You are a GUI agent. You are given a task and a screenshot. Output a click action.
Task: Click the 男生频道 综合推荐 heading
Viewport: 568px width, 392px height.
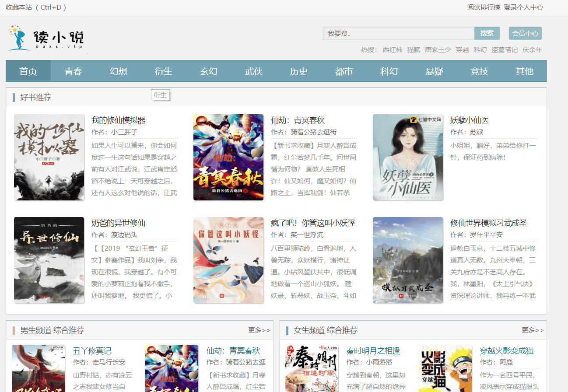tap(52, 330)
